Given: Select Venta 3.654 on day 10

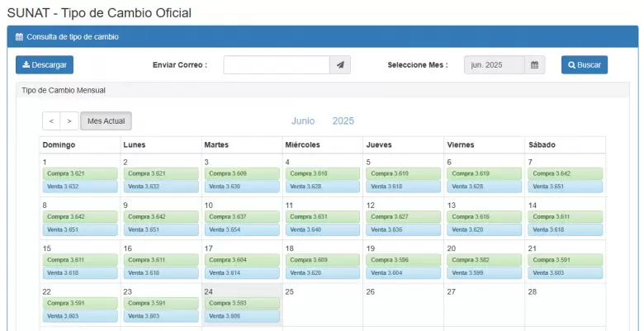Looking at the screenshot, I should click(x=242, y=229).
